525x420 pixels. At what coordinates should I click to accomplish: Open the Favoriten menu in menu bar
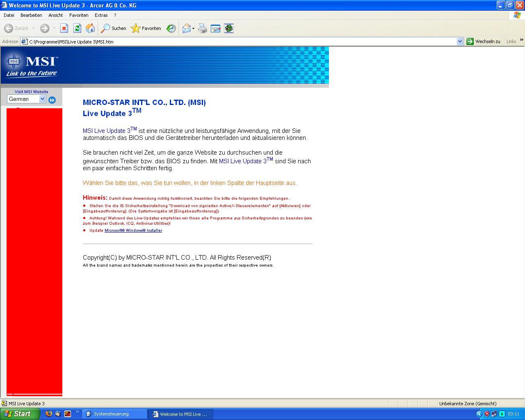pos(79,15)
